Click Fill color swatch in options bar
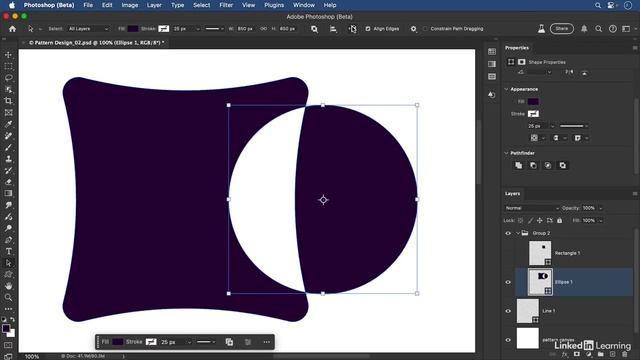 (x=133, y=29)
